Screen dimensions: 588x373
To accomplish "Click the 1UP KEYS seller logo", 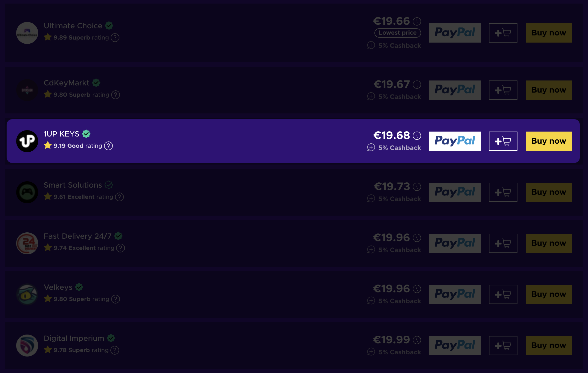I will tap(27, 141).
